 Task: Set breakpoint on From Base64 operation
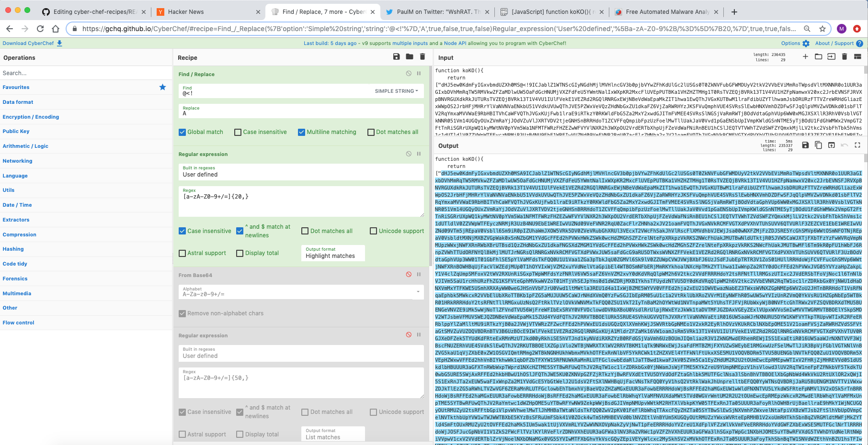[x=419, y=274]
